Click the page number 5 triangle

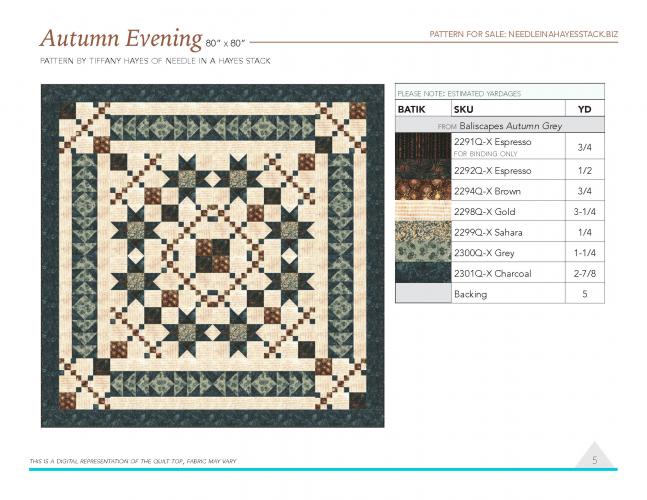click(x=594, y=459)
